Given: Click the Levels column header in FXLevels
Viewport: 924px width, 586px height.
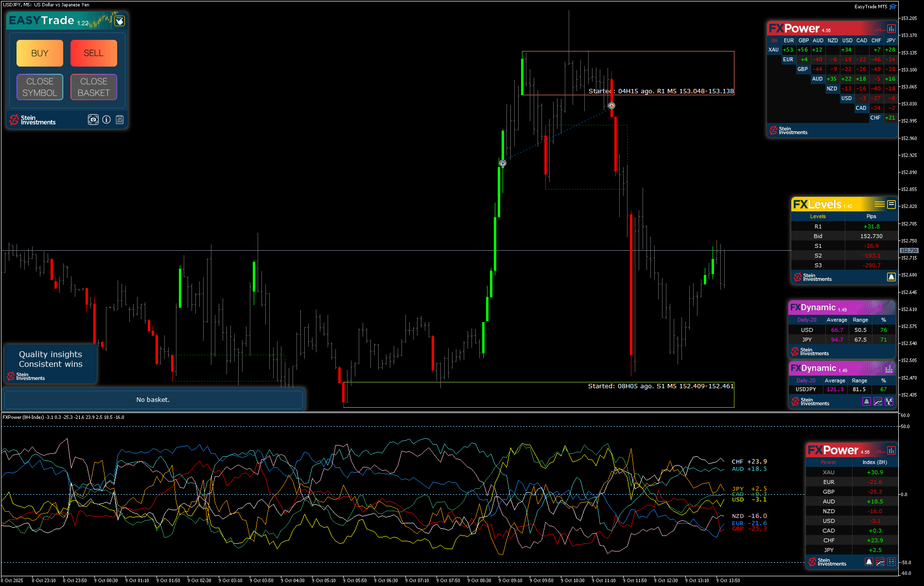Looking at the screenshot, I should pos(818,217).
